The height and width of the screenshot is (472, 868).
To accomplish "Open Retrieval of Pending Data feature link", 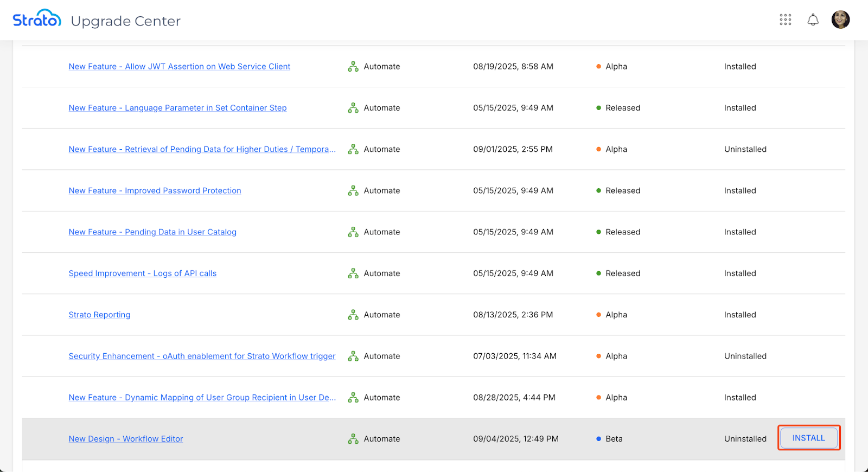I will click(202, 149).
